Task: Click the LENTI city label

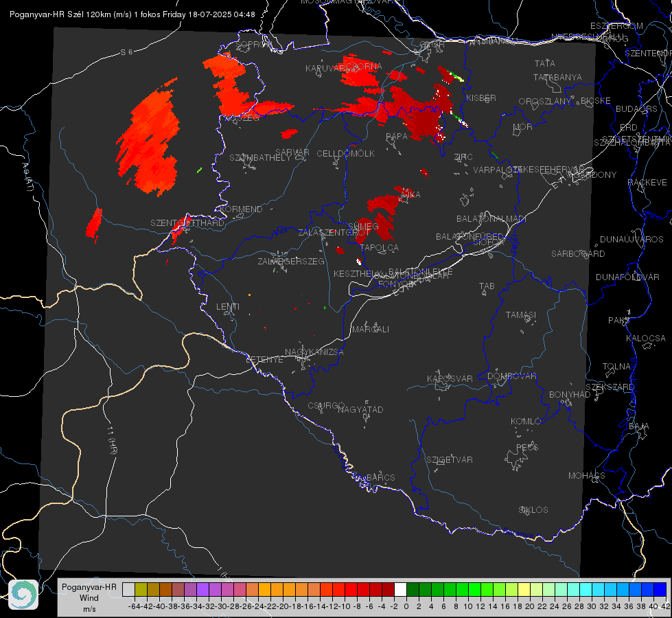Action: (x=228, y=307)
